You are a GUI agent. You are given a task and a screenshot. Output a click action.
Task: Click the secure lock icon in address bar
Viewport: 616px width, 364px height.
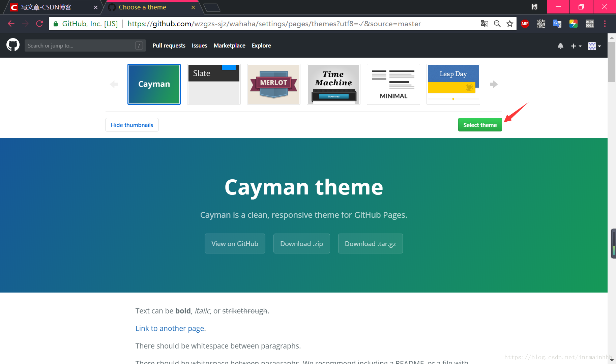point(56,24)
